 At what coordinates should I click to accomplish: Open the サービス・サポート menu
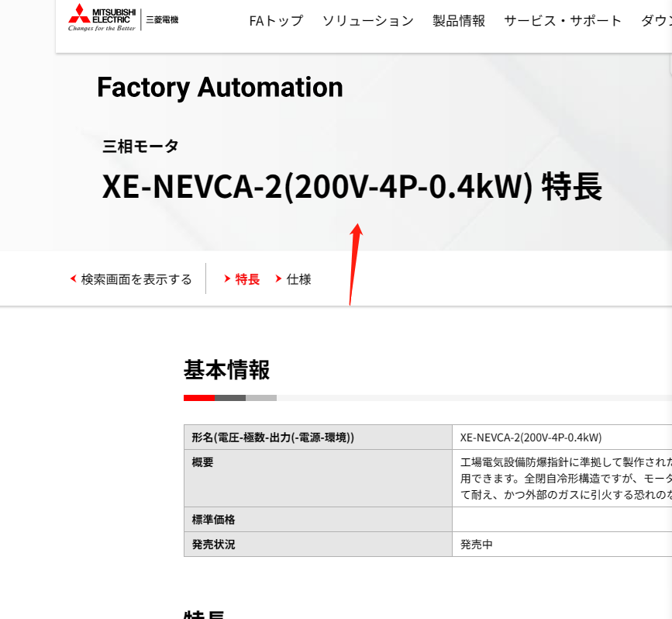pyautogui.click(x=562, y=21)
